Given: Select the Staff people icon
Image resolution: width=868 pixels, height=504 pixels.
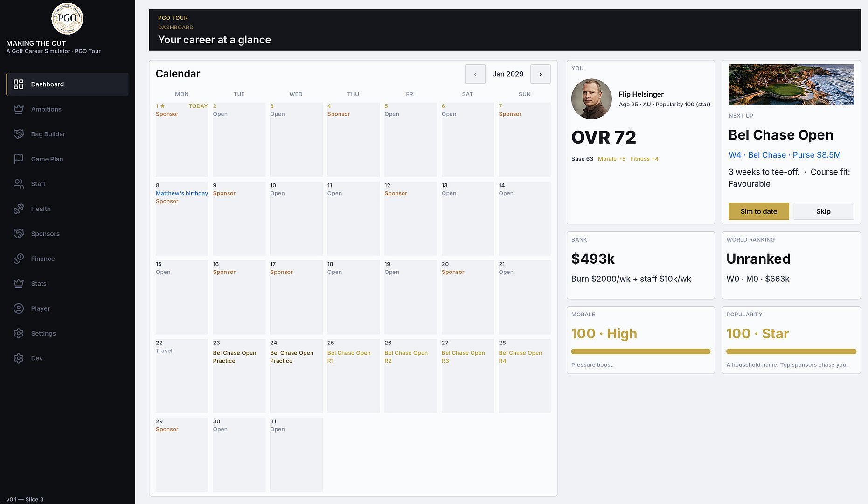Looking at the screenshot, I should (x=19, y=184).
